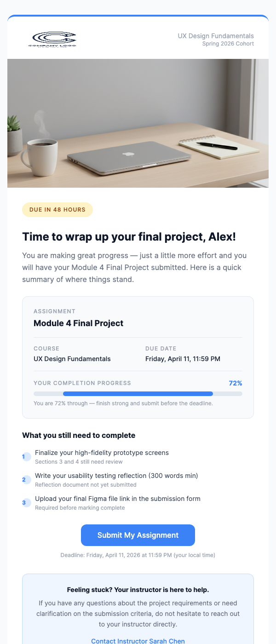Click the Friday, April 11 due date

click(183, 359)
